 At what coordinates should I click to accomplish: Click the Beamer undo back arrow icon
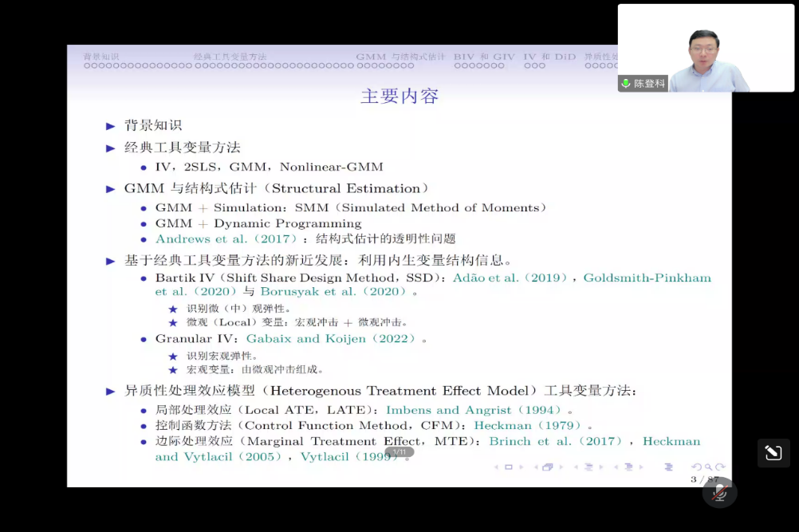pyautogui.click(x=696, y=467)
